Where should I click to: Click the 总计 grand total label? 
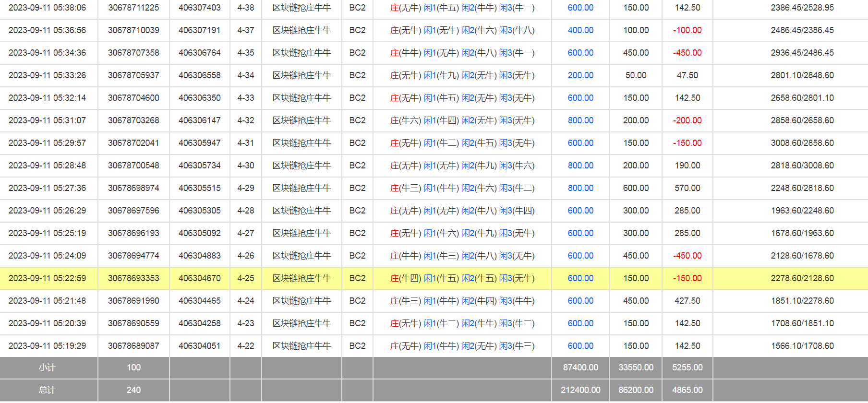(47, 390)
